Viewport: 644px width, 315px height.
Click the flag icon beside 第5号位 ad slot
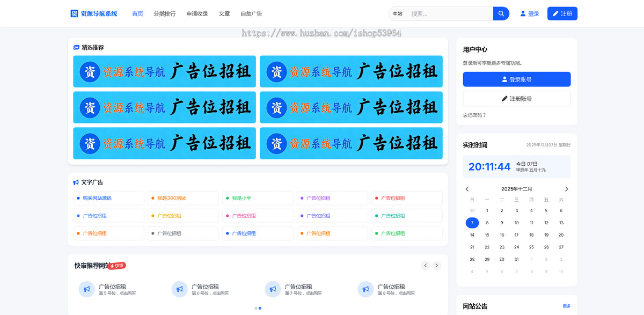tap(86, 289)
